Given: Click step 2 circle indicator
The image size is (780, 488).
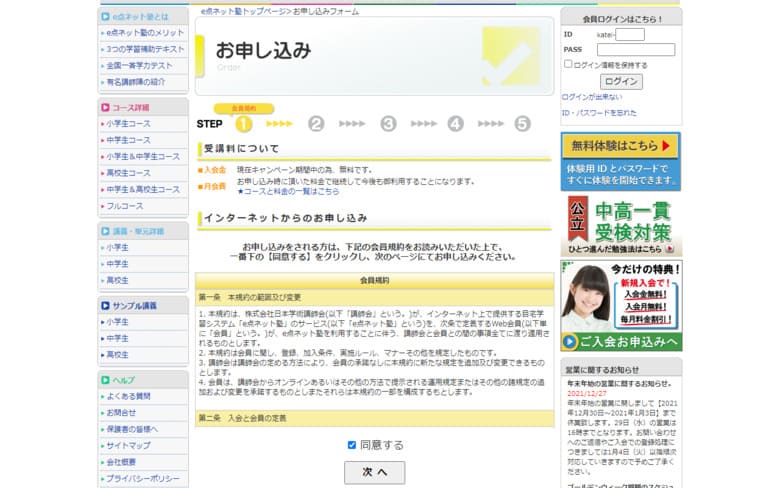Looking at the screenshot, I should pyautogui.click(x=316, y=124).
